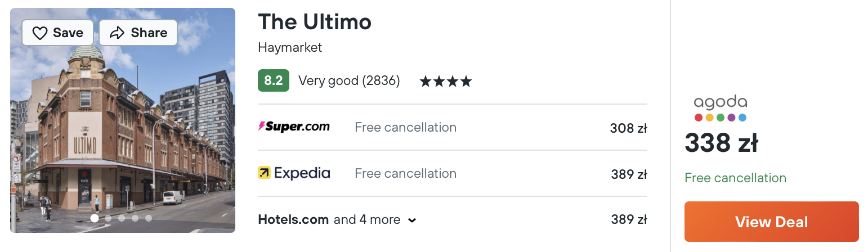Click the Haymarket location text
The image size is (868, 252).
[x=290, y=48]
